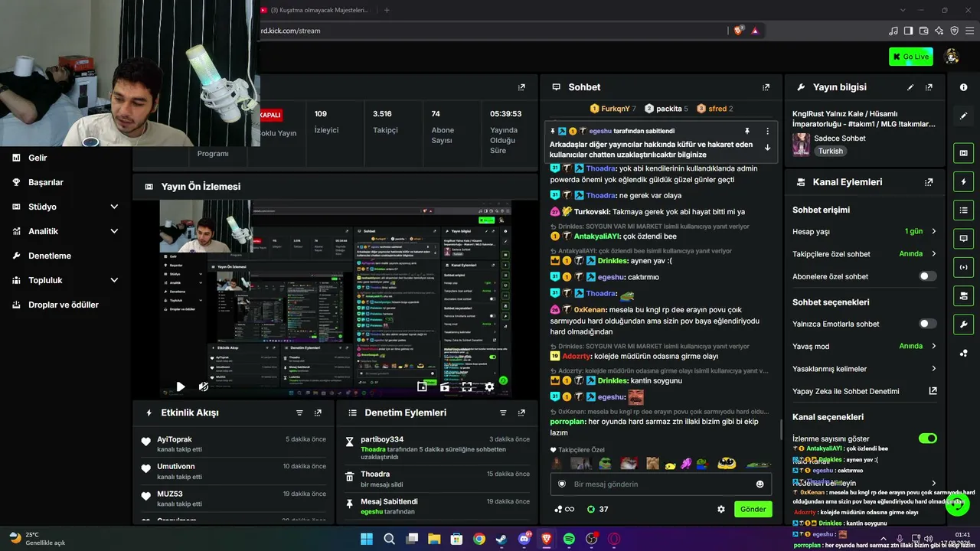Click the Gönder send button
This screenshot has height=551, width=980.
(x=753, y=509)
